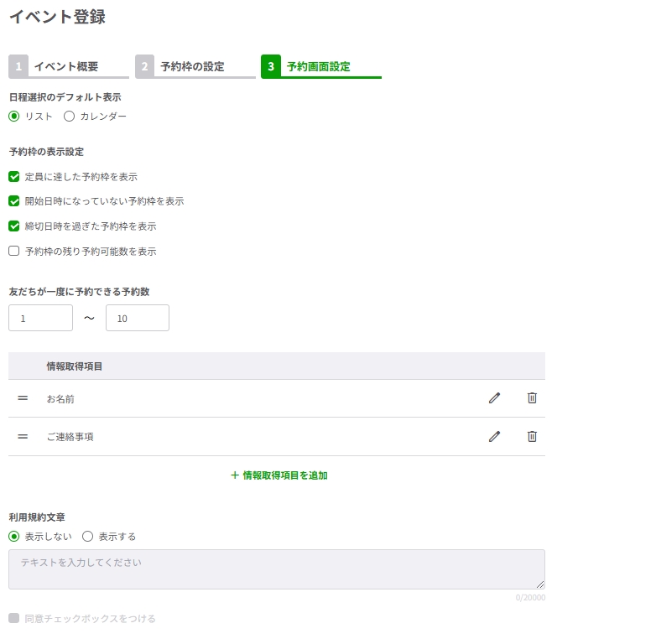The height and width of the screenshot is (644, 656).
Task: Click the drag handle for ご連絡事項 row
Action: pos(23,436)
